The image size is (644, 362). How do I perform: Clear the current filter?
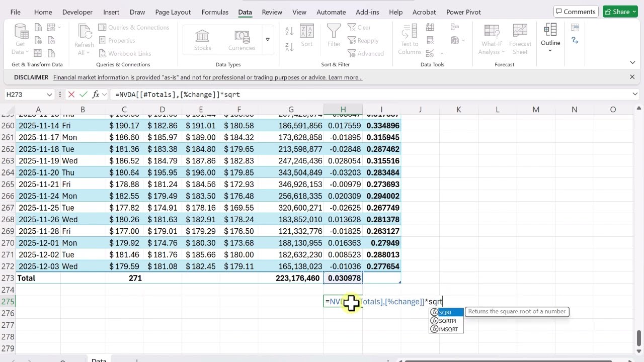[359, 28]
